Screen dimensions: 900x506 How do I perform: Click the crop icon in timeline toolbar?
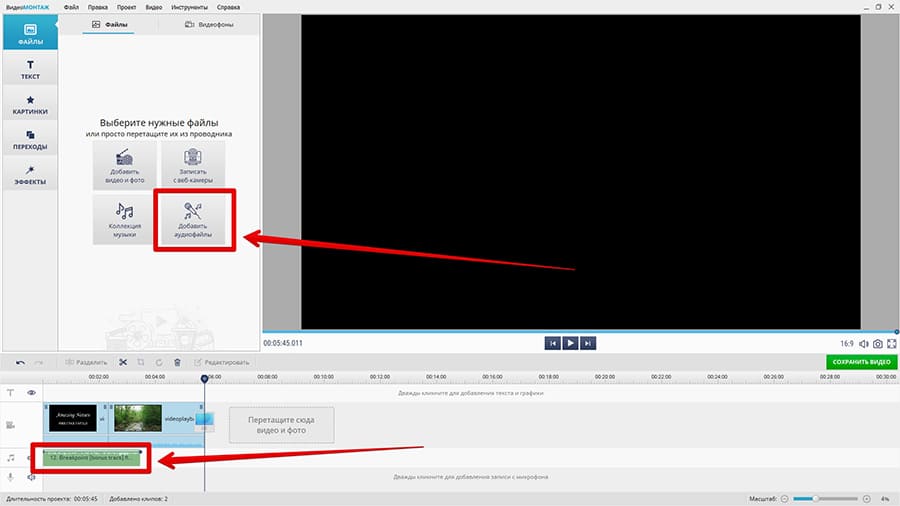pos(141,363)
